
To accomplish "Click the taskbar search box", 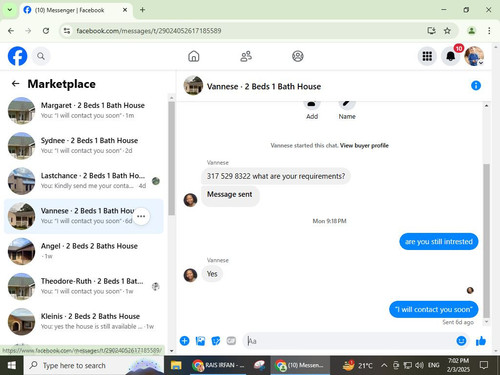I will tap(94, 366).
